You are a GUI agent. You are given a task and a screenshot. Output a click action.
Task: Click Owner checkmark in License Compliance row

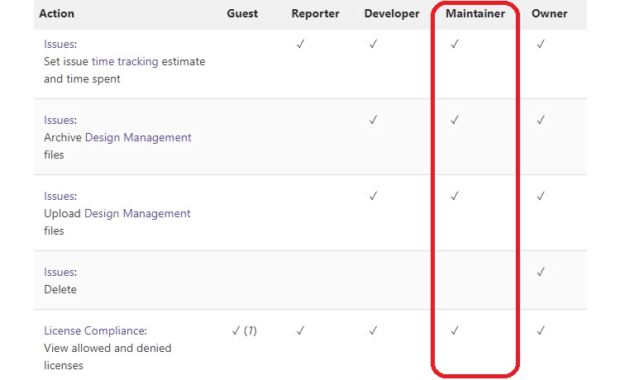[541, 330]
